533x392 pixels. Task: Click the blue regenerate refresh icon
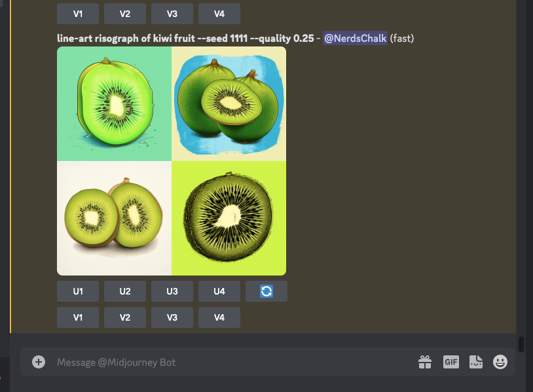(266, 291)
